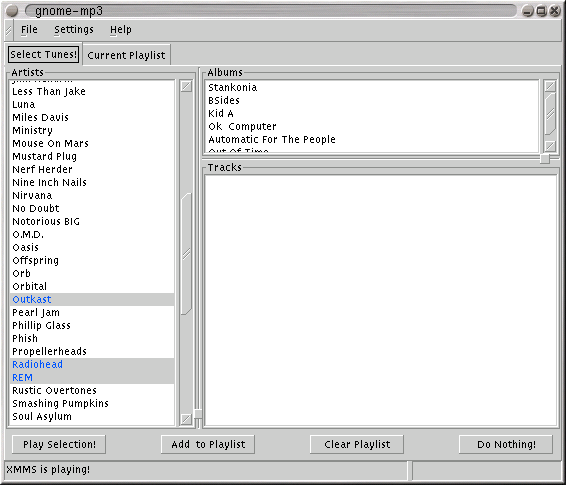Image resolution: width=566 pixels, height=485 pixels.
Task: Click the Albums list scrollbar thumb
Action: click(x=550, y=114)
